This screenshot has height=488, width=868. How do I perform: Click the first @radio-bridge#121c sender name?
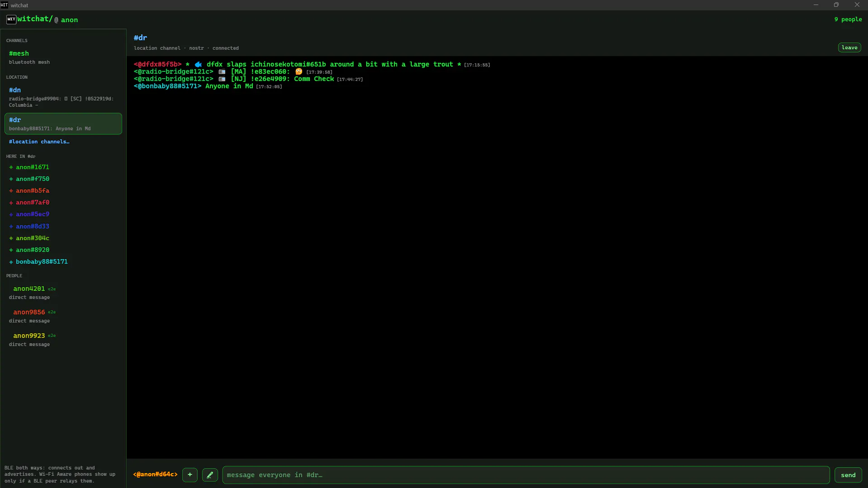click(173, 72)
